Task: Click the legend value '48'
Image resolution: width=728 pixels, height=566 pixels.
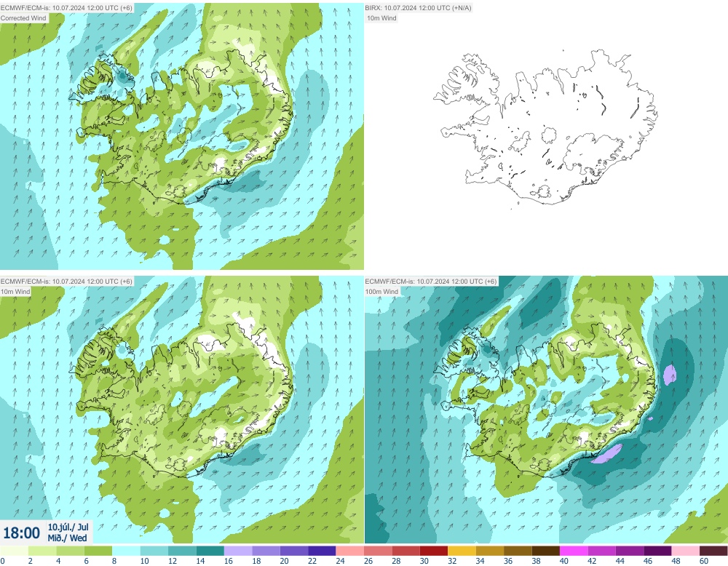Action: 676,561
